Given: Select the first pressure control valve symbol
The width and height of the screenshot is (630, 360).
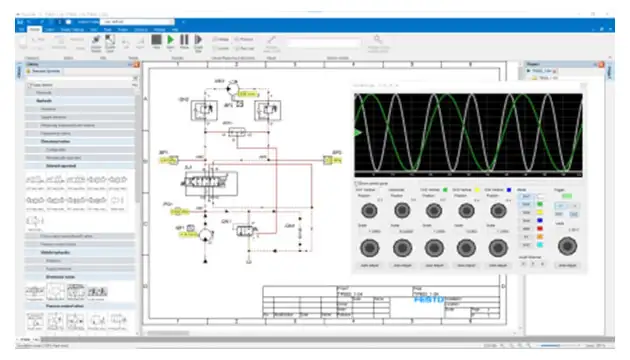Looking at the screenshot, I should 35,321.
